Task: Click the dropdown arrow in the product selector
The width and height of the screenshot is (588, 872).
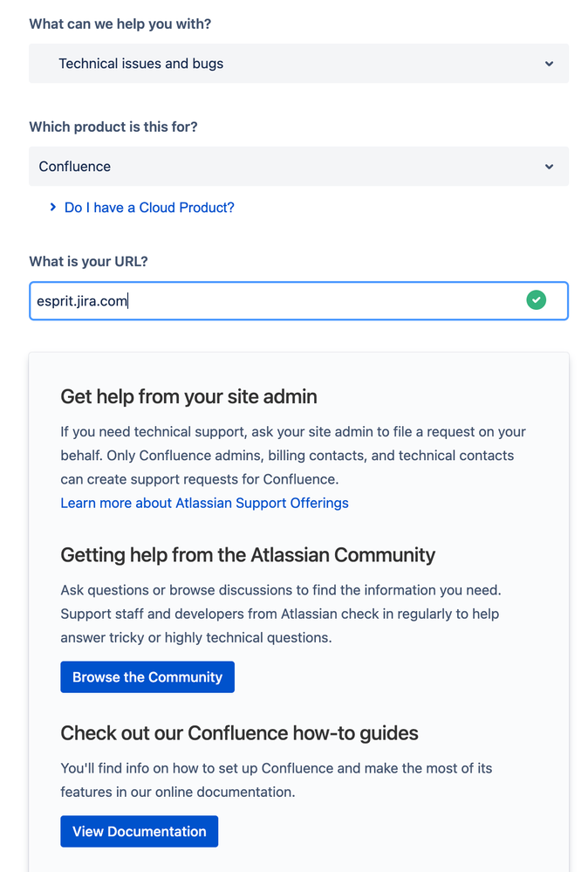Action: 549,166
